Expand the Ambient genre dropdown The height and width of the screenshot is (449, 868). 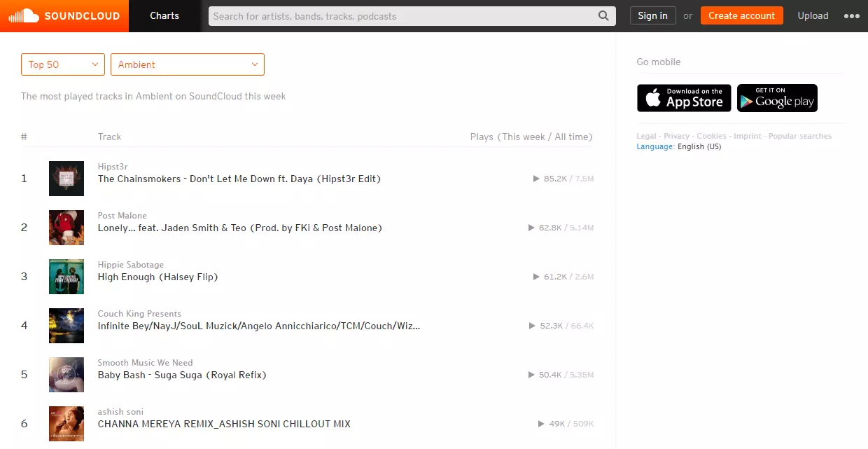(188, 64)
